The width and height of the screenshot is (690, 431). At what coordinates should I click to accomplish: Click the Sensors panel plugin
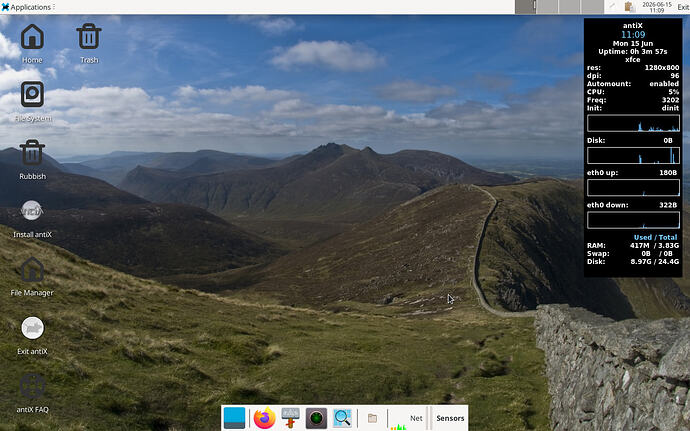[450, 418]
